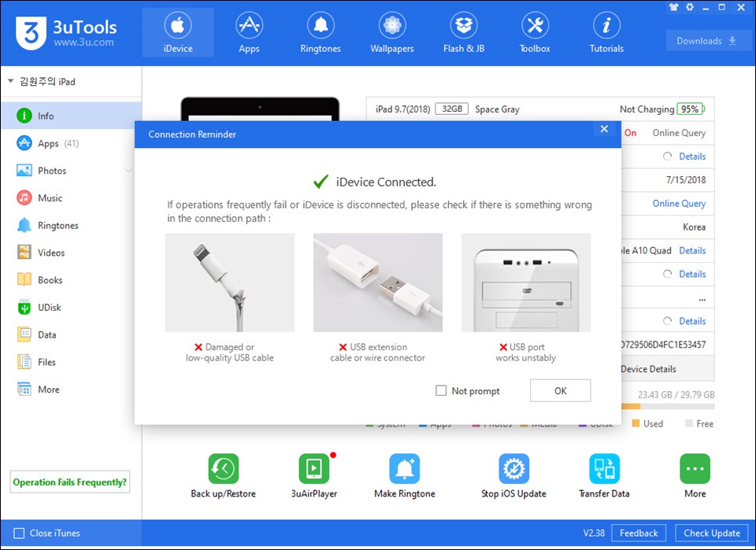Open the Toolbox wrench icon
This screenshot has width=756, height=550.
(535, 25)
